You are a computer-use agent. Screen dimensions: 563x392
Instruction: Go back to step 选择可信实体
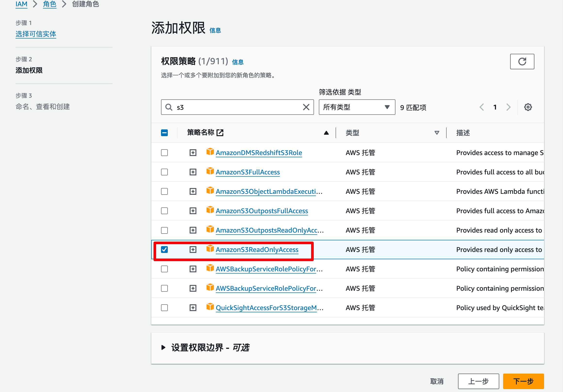[x=36, y=34]
